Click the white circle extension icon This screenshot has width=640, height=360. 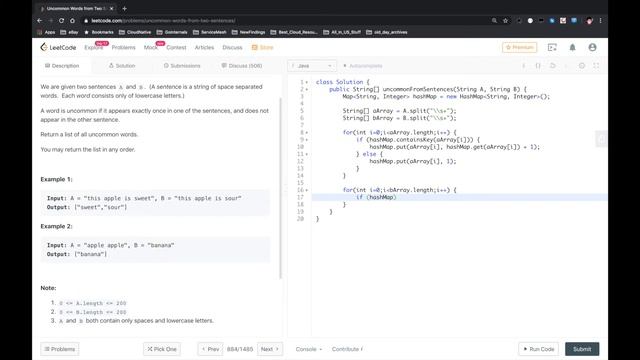530,20
